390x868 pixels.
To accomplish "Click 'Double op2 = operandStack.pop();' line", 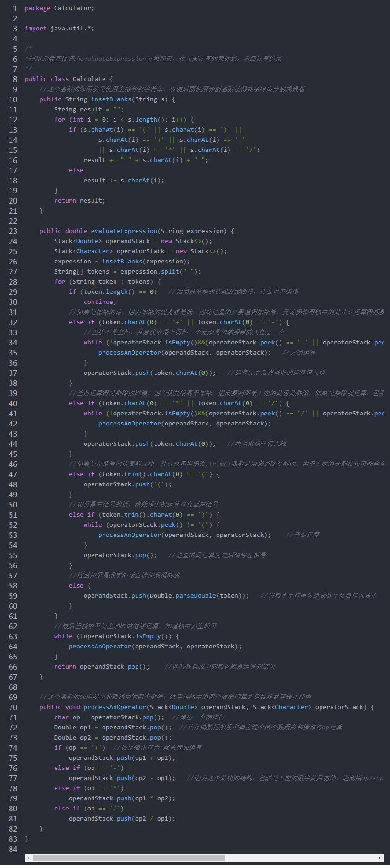I will (113, 737).
